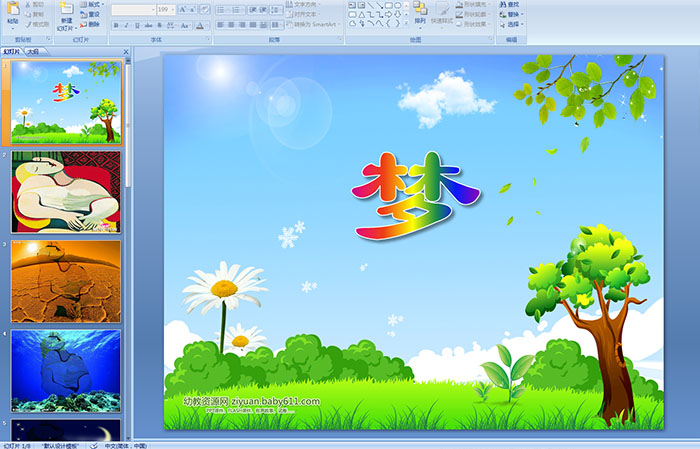Screen dimensions: 700x449
Task: Select slide 4 blue underwater thumbnail
Action: [66, 371]
